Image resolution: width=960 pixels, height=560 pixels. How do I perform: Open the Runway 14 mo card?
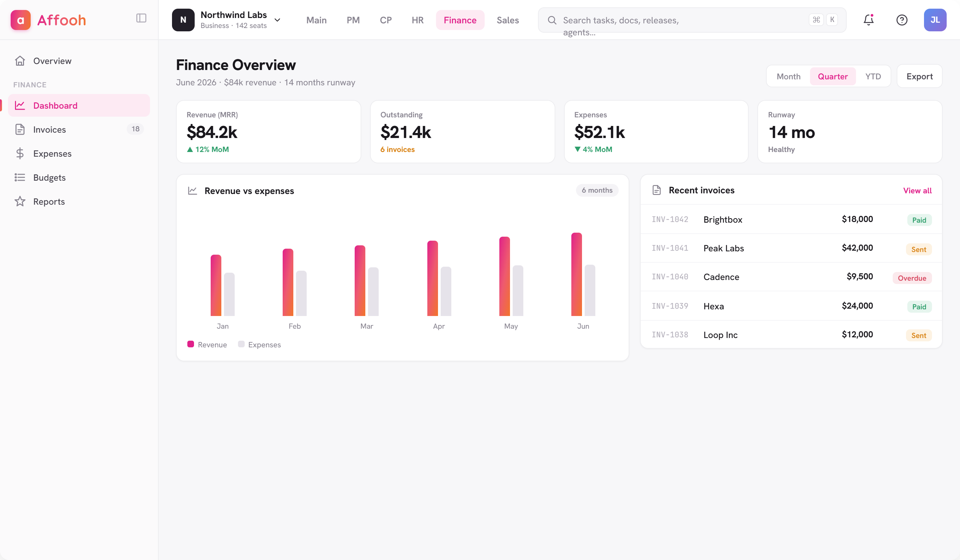pos(850,131)
